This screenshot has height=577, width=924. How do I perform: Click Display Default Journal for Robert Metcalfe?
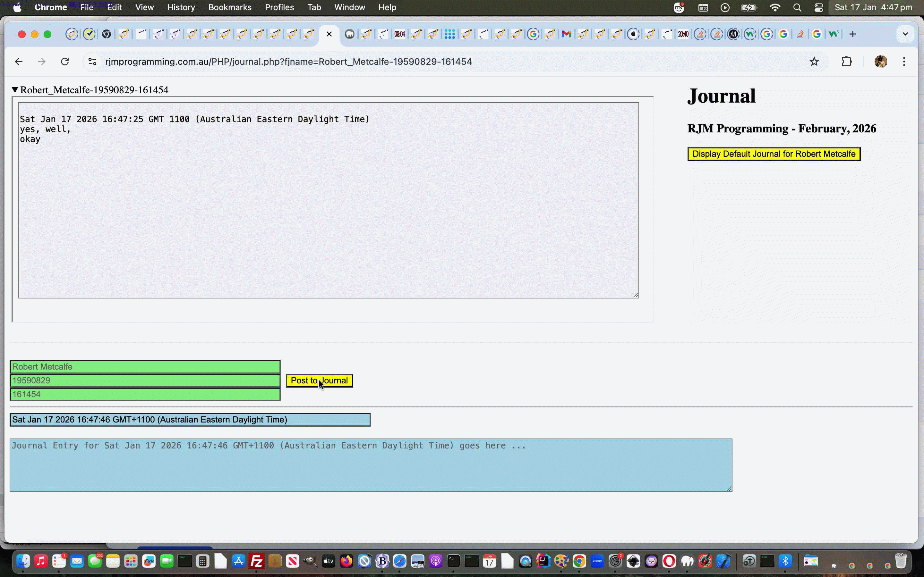pyautogui.click(x=774, y=154)
